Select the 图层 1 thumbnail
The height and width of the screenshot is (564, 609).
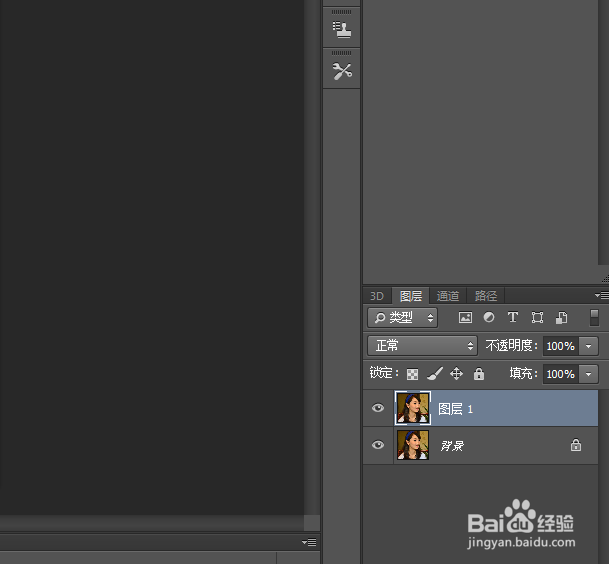pyautogui.click(x=413, y=408)
